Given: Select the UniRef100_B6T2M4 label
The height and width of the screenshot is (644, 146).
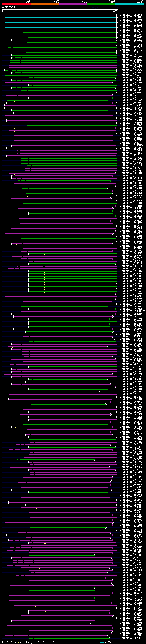Looking at the screenshot, I should [131, 173].
